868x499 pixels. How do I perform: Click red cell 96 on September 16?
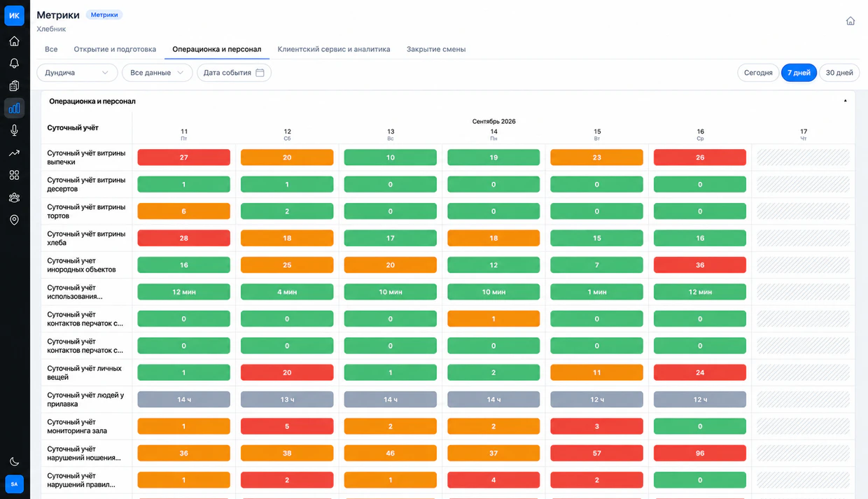click(700, 454)
